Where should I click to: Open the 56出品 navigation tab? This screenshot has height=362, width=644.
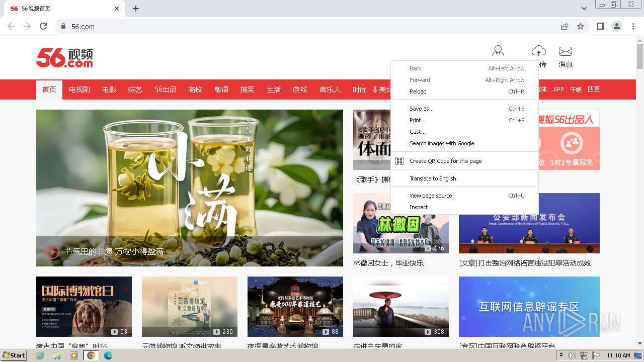click(166, 89)
